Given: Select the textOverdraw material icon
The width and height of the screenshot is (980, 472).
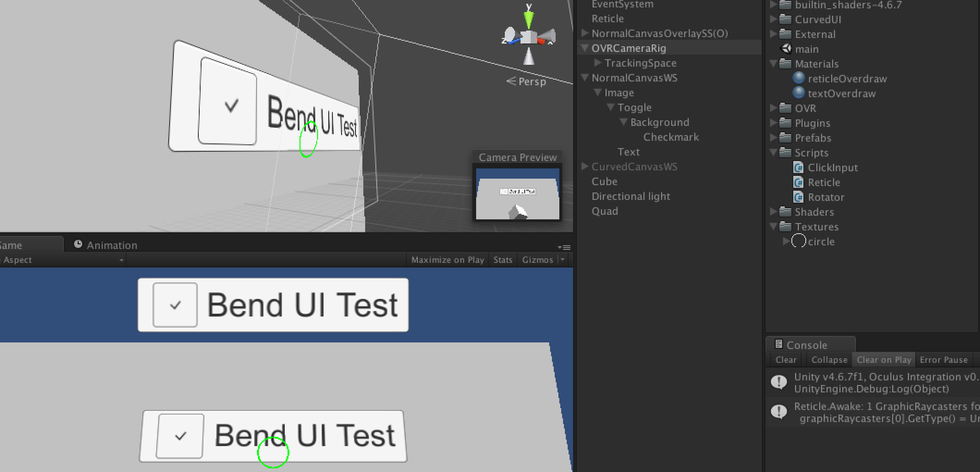Looking at the screenshot, I should tap(798, 93).
